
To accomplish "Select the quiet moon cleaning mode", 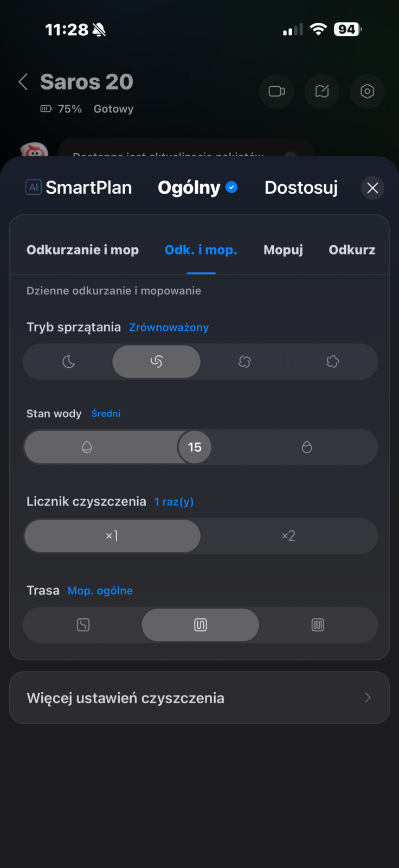I will (x=68, y=362).
